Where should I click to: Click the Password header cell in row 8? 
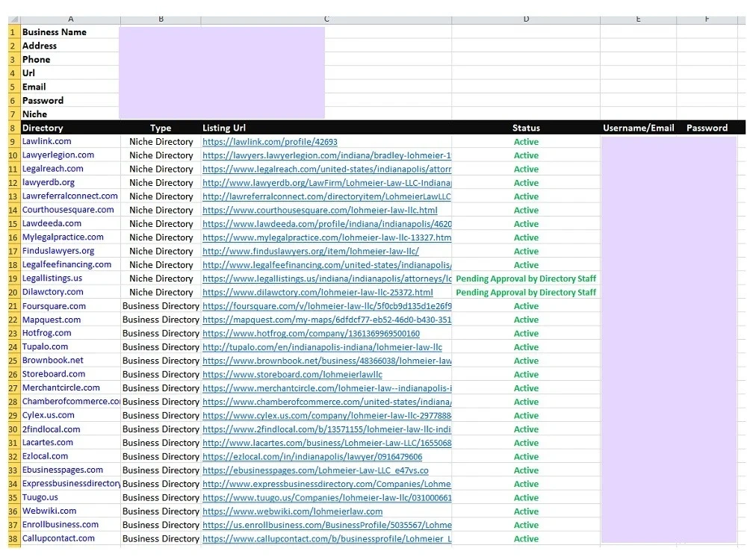tap(707, 128)
